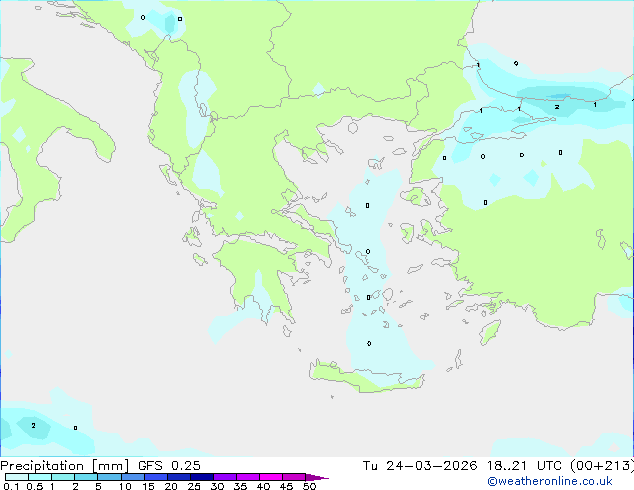Select the legend swatch between 10 and 15
Image resolution: width=634 pixels, height=490 pixels.
[133, 477]
